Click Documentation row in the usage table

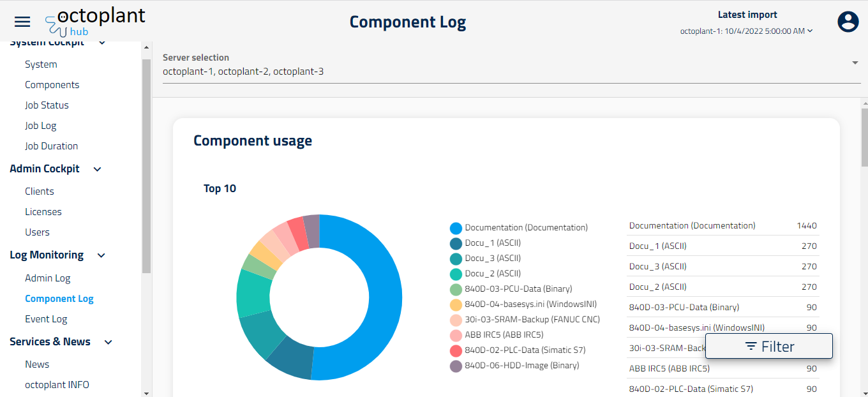tap(723, 226)
